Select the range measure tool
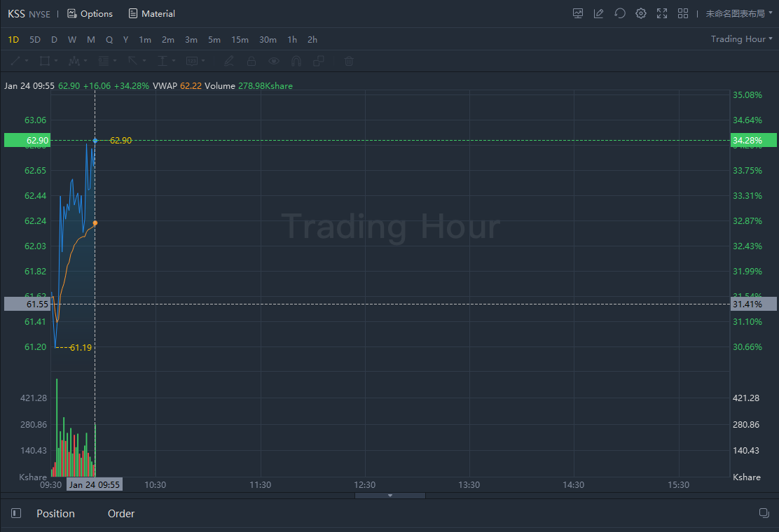The width and height of the screenshot is (779, 532). tap(163, 61)
